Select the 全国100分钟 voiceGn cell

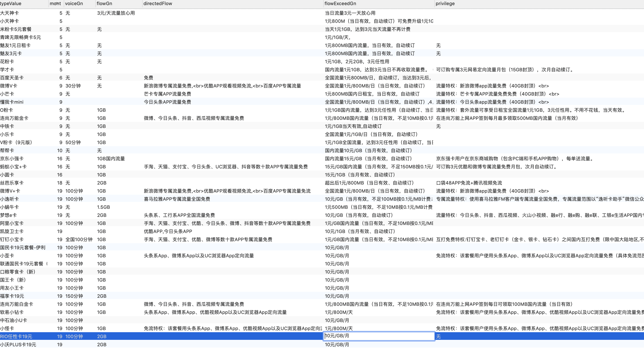79,239
